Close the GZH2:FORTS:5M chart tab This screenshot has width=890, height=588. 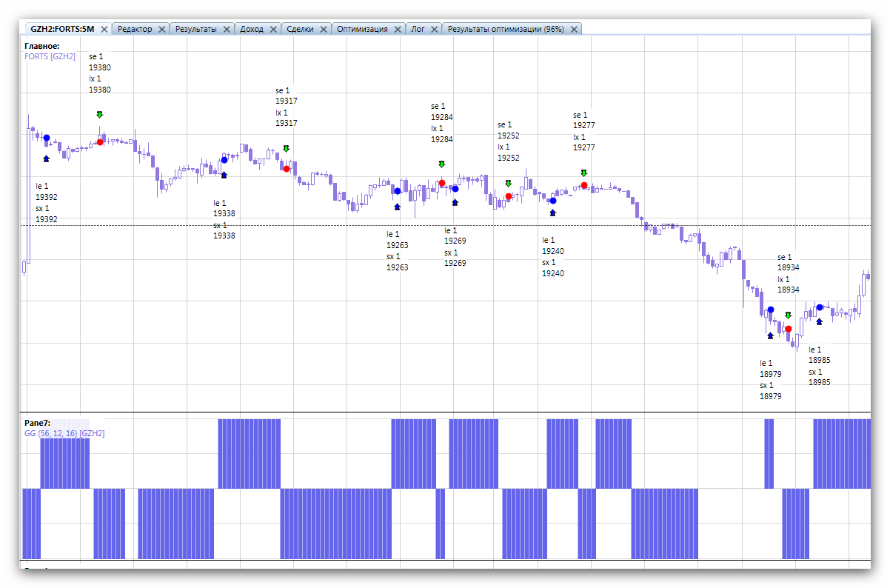tap(104, 30)
